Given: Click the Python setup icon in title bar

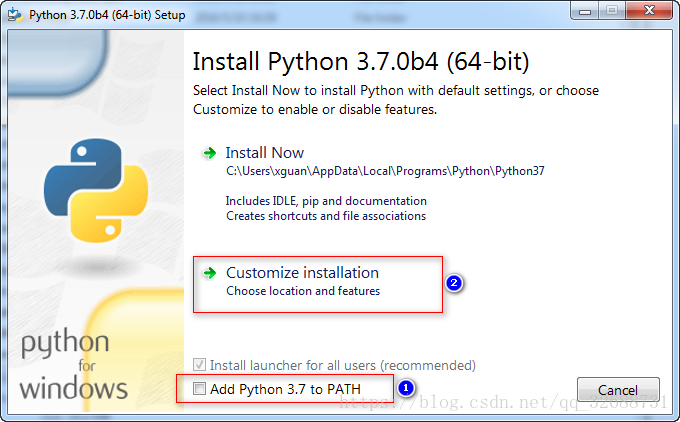Looking at the screenshot, I should click(15, 14).
